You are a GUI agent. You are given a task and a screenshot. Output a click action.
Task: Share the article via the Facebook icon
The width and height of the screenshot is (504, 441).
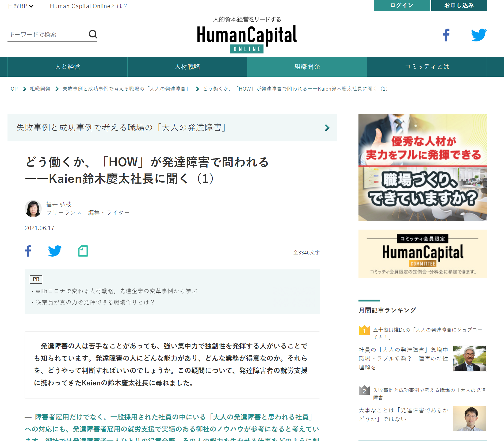[x=28, y=251]
